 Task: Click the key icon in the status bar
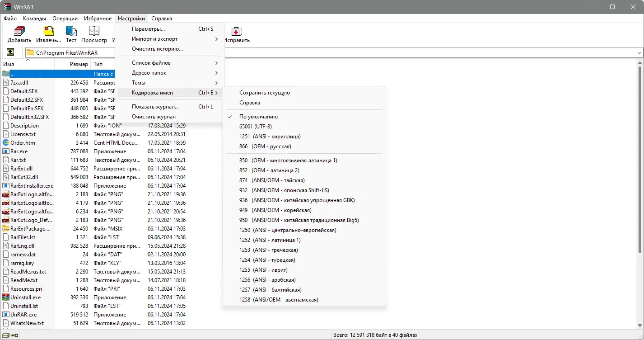tap(14, 335)
